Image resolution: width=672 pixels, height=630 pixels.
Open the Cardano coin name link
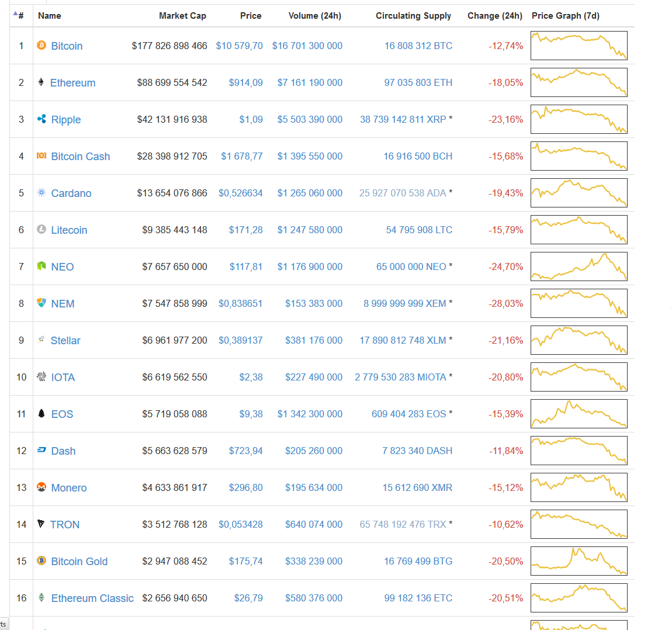click(x=71, y=193)
